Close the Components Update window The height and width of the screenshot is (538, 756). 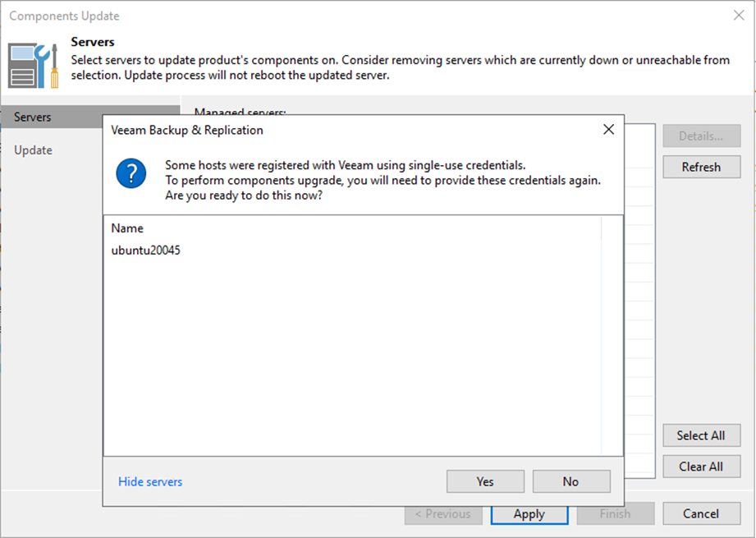(x=739, y=16)
